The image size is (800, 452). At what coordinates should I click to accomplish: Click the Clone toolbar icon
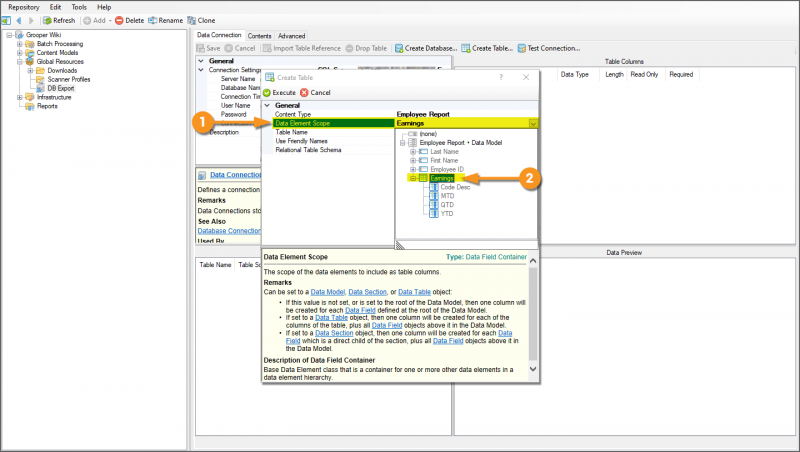[x=191, y=20]
